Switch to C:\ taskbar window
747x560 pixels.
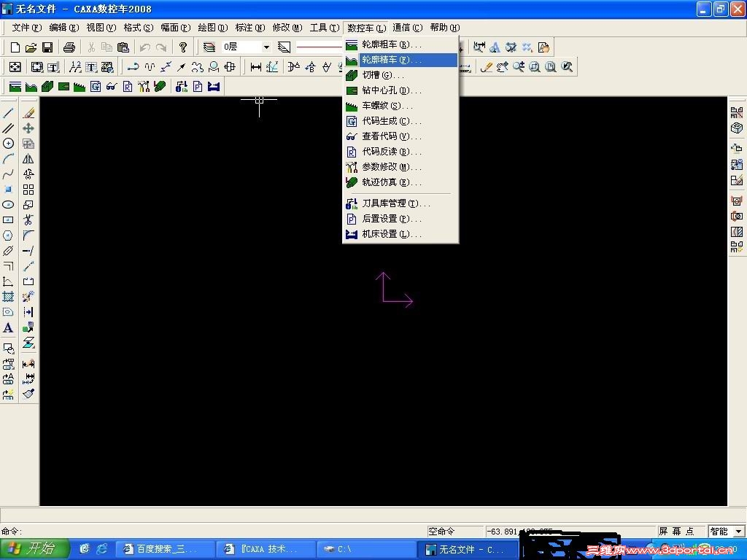(x=366, y=549)
